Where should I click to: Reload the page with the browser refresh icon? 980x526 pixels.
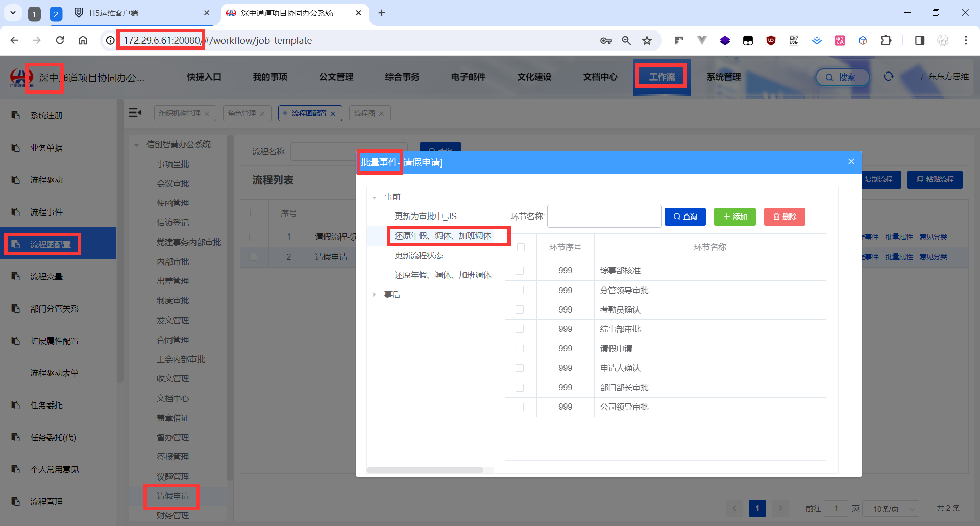60,40
